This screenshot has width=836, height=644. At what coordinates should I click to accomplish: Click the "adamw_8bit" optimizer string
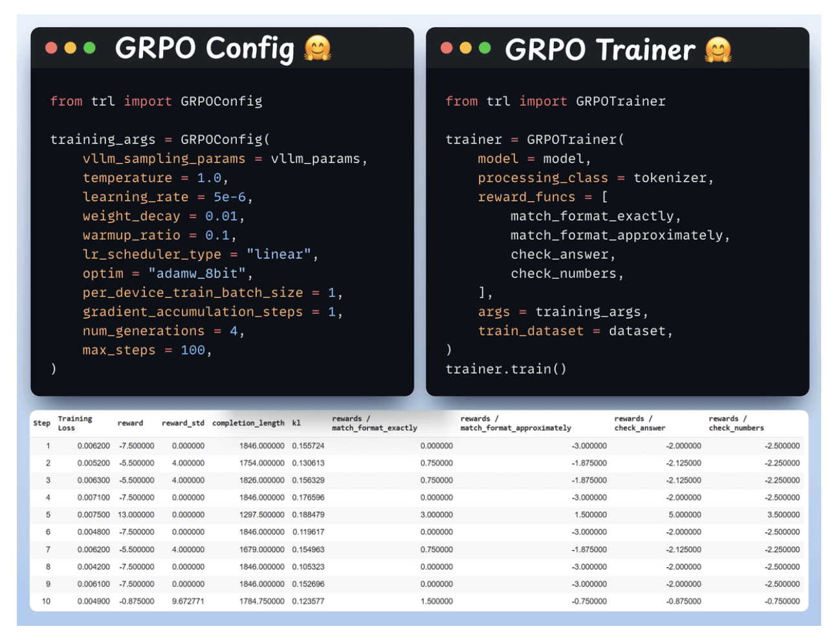point(196,274)
